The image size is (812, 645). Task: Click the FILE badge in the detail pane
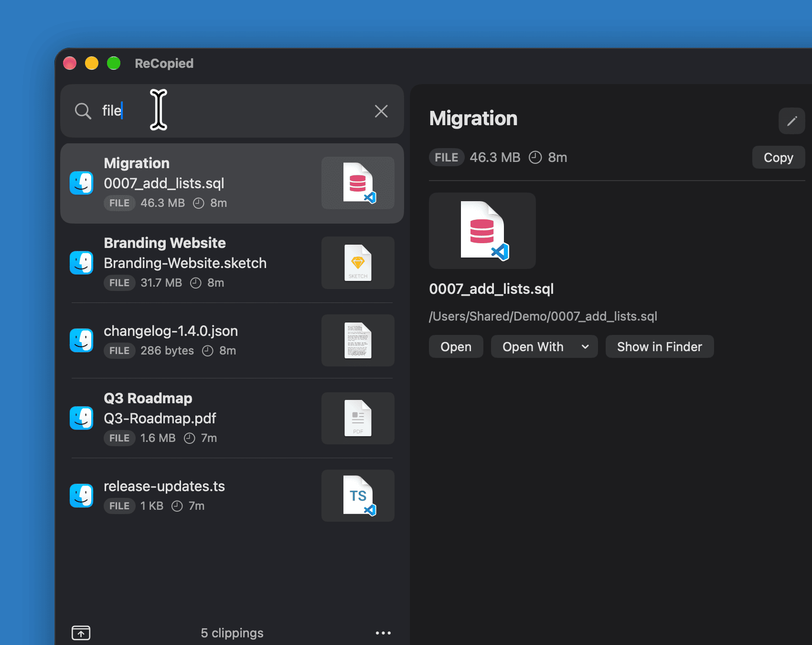pyautogui.click(x=447, y=157)
